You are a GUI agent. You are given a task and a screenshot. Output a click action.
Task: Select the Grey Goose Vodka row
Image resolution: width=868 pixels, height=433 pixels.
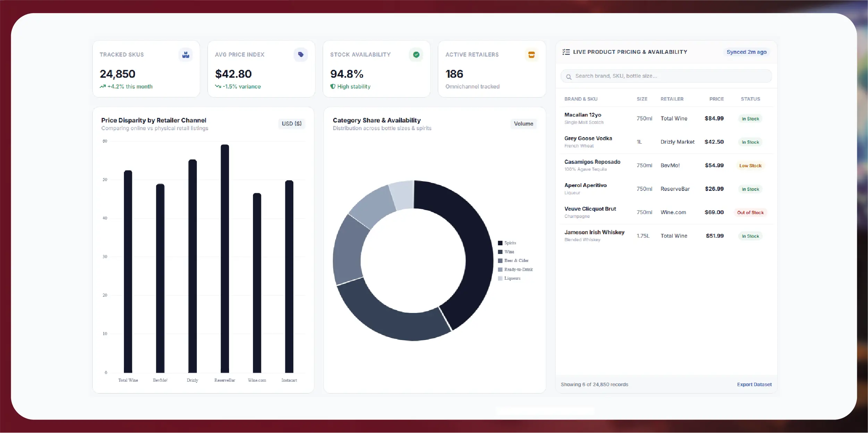click(666, 142)
